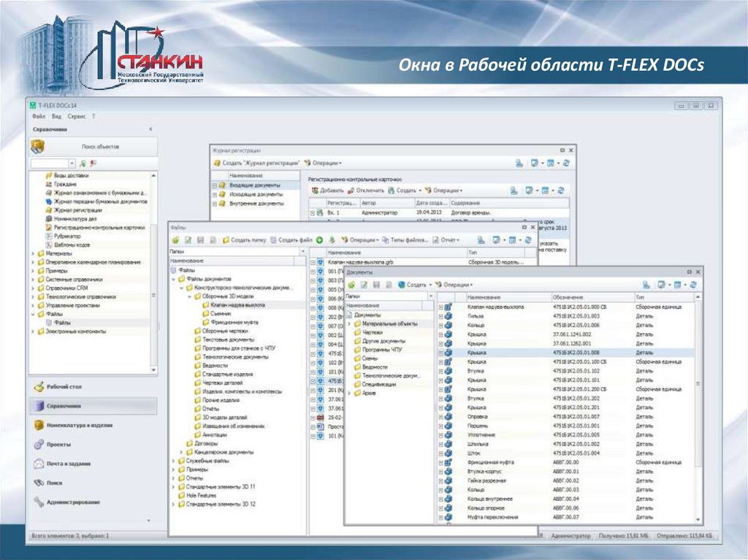Click Создать "Журнал регистрации" button
The image size is (748, 560).
(256, 163)
